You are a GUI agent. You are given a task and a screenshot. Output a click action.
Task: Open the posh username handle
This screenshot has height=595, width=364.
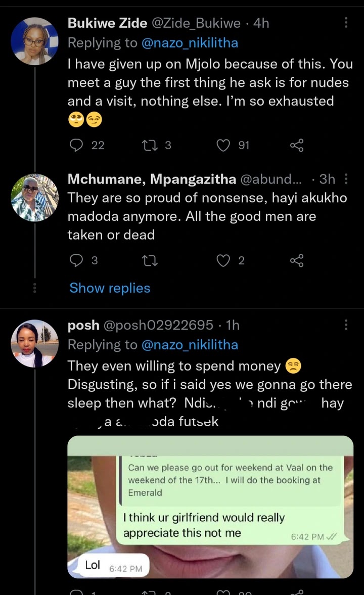(x=158, y=325)
